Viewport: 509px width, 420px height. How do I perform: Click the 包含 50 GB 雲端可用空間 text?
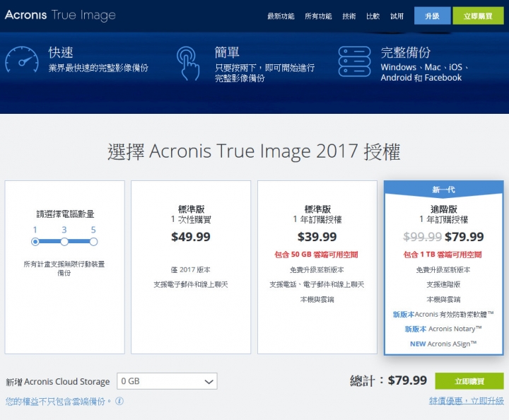[x=316, y=255]
